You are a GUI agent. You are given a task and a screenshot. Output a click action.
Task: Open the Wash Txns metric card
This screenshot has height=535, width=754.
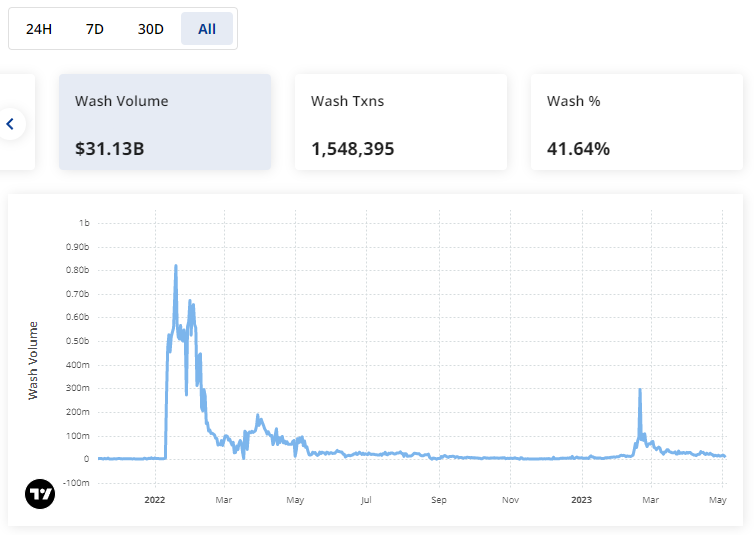401,122
